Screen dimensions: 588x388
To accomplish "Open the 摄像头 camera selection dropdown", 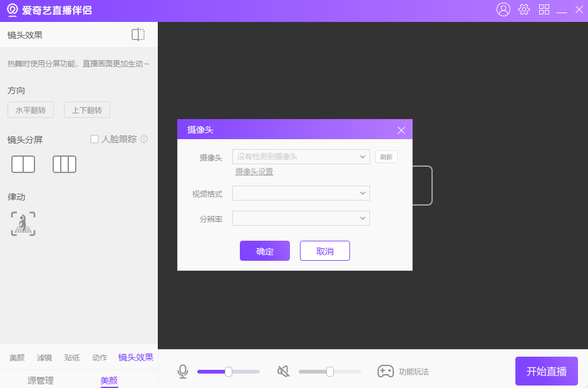I will (301, 156).
